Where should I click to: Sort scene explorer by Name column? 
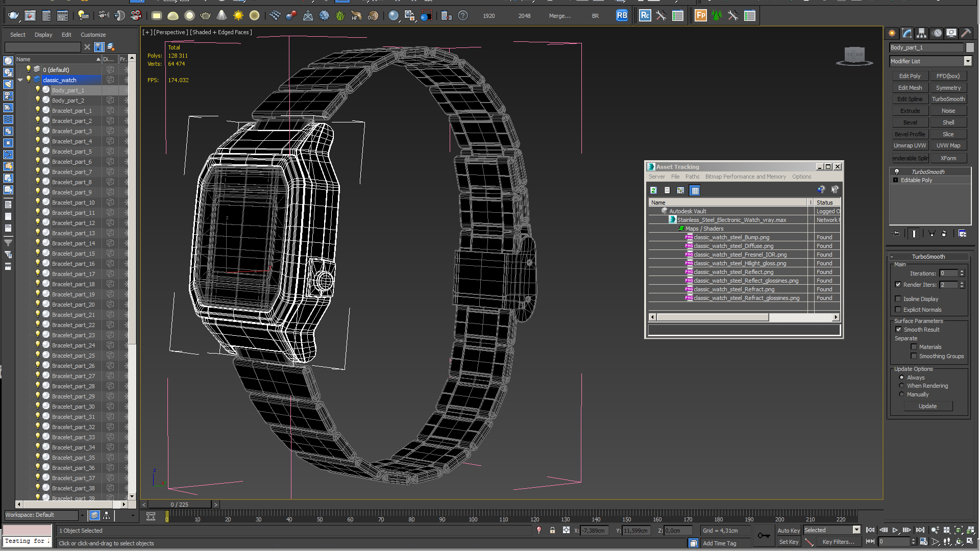point(58,59)
